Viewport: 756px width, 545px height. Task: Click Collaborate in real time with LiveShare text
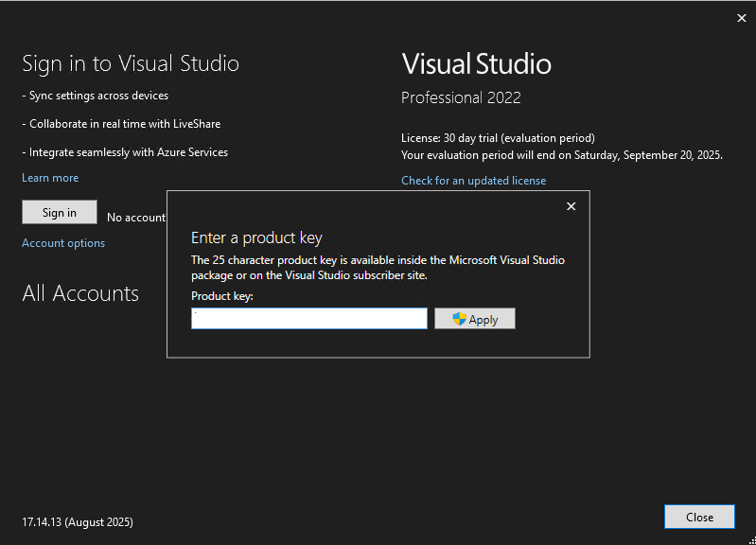121,124
